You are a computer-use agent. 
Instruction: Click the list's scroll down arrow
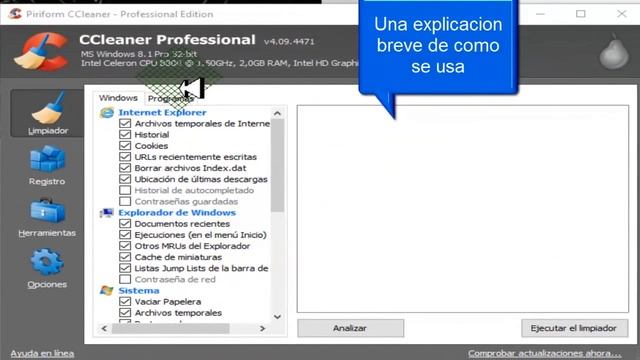(x=278, y=317)
